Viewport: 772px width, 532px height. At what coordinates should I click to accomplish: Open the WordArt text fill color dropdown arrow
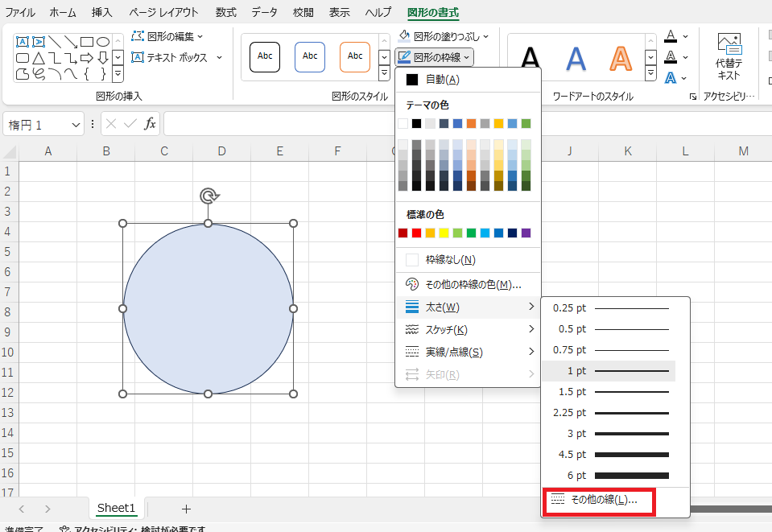685,36
